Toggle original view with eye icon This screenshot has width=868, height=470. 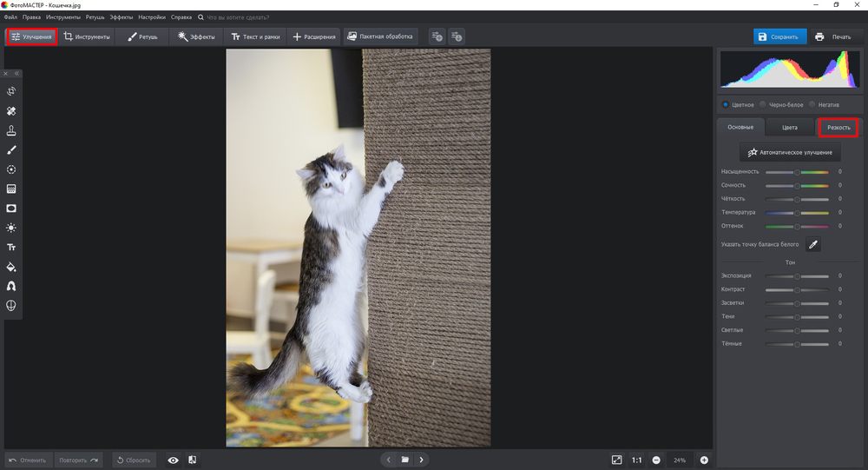click(x=173, y=460)
